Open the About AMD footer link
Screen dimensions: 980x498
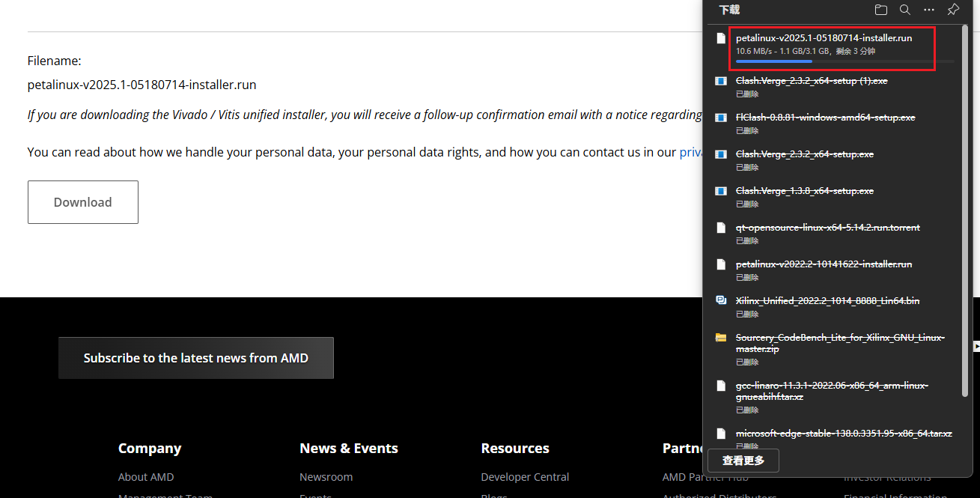[x=146, y=477]
